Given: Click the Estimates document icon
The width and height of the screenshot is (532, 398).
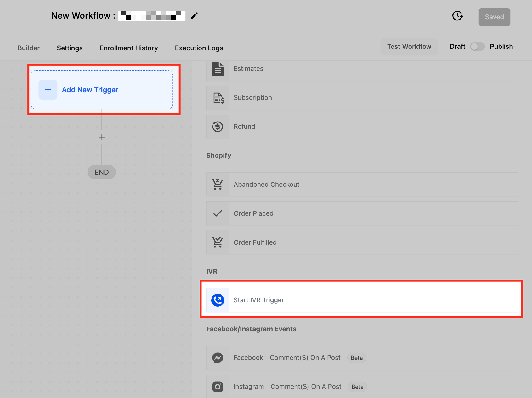Looking at the screenshot, I should point(218,69).
